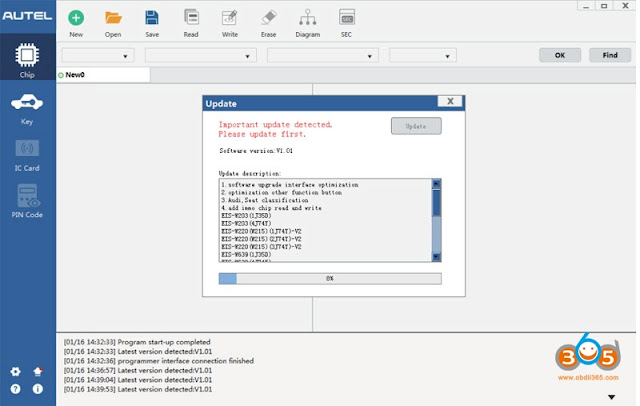The image size is (640, 406).
Task: Click the description scrollbar down arrow
Action: pyautogui.click(x=436, y=257)
